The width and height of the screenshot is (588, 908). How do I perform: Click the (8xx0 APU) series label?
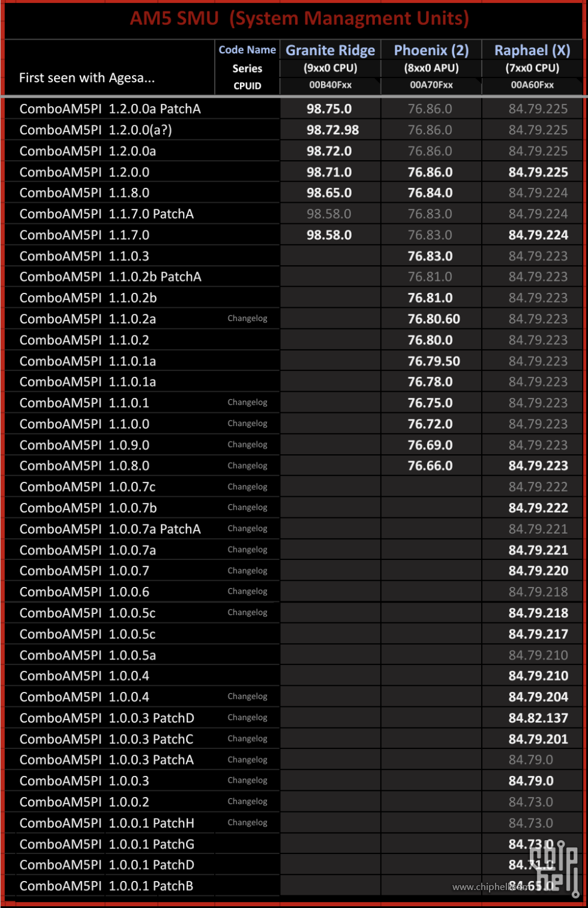(431, 68)
